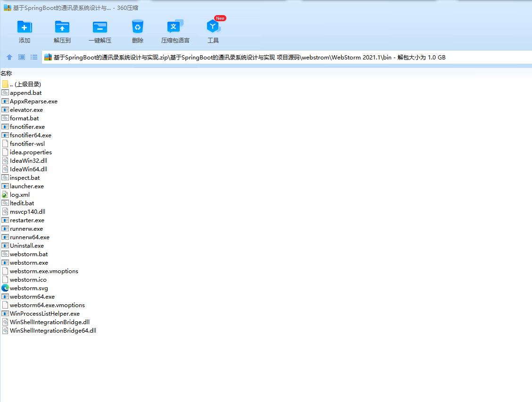Select the IdeaWin32.dll file icon

coord(5,160)
